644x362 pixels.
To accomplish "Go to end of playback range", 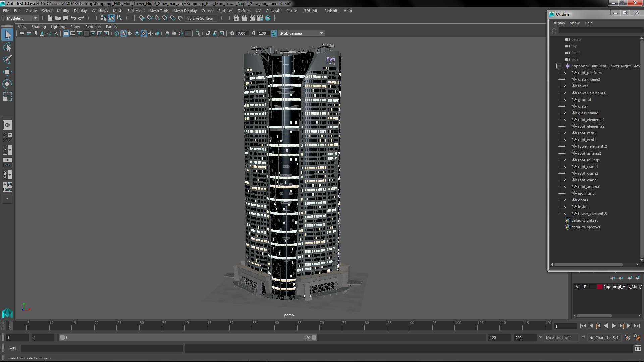I will [x=637, y=326].
